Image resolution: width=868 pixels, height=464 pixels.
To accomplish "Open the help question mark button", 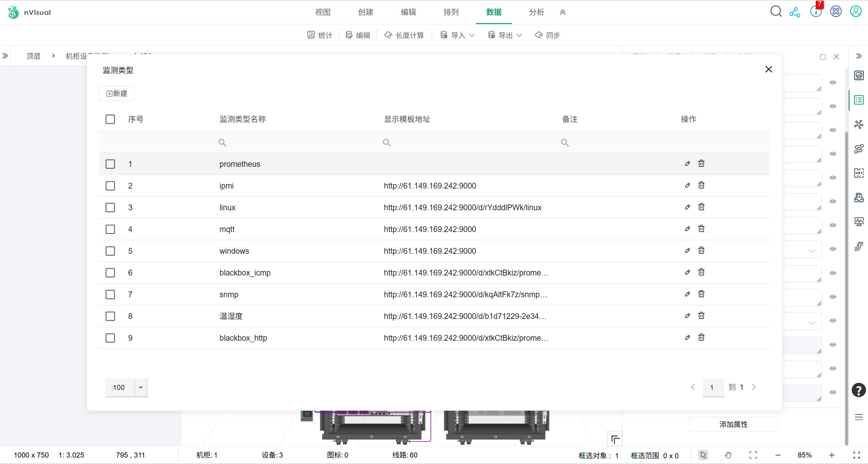I will tap(858, 390).
